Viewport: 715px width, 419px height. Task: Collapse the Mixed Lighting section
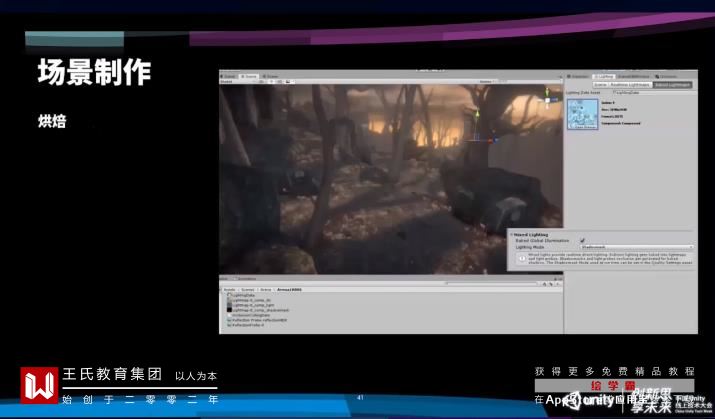pyautogui.click(x=511, y=234)
